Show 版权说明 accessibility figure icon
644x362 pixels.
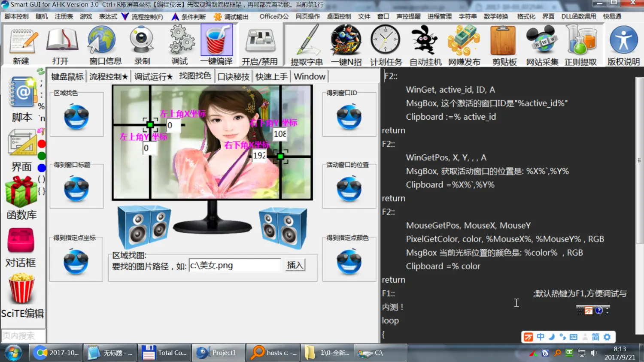[x=623, y=41]
